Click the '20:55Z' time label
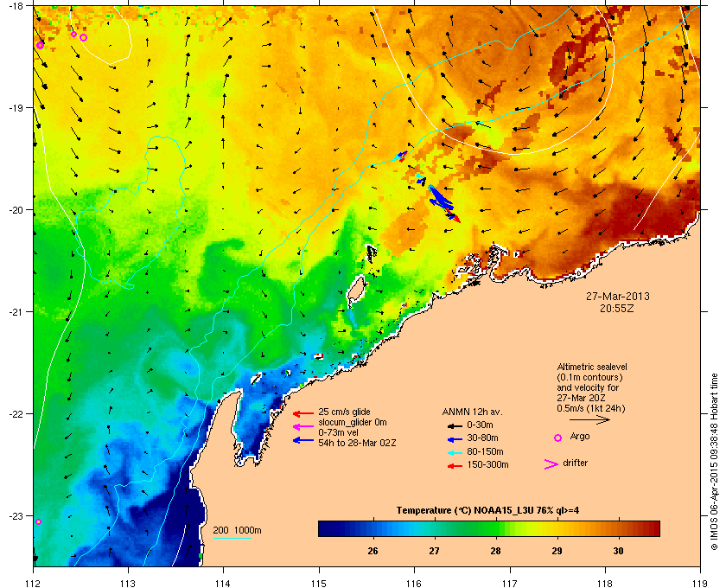 tap(617, 308)
